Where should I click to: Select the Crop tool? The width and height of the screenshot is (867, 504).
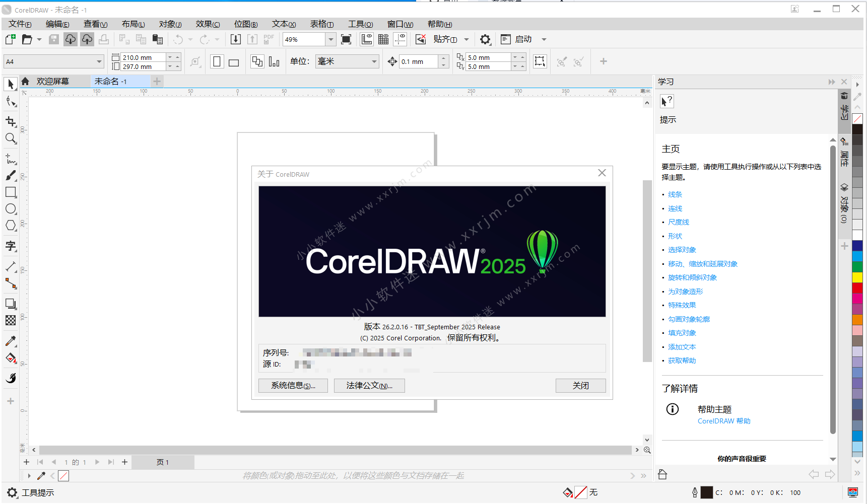coord(11,121)
